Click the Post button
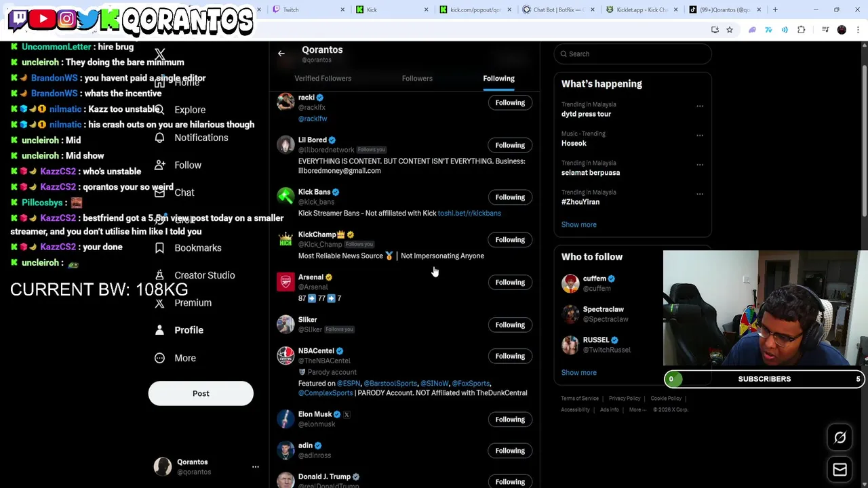Screen dimensions: 868x488 point(201,393)
